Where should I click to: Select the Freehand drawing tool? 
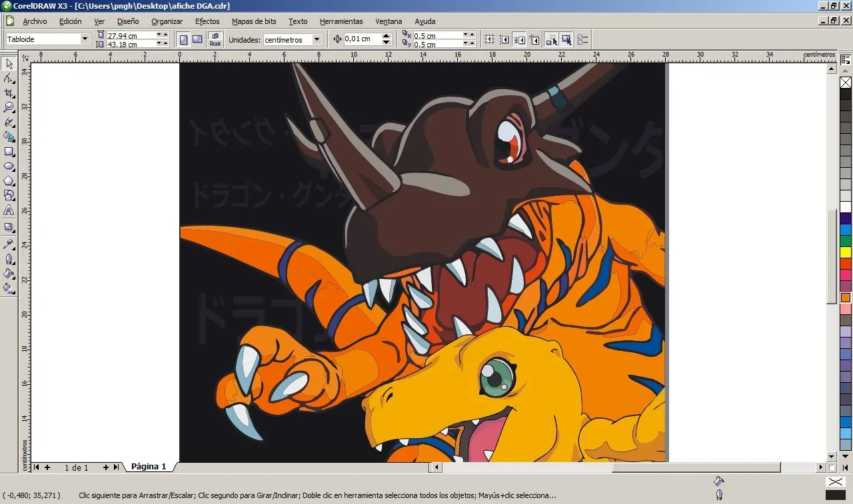click(x=9, y=122)
